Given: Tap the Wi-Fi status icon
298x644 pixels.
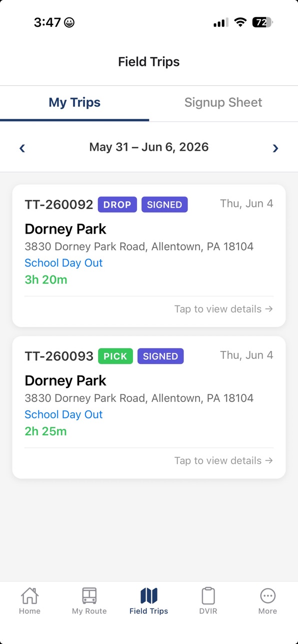Looking at the screenshot, I should [240, 22].
